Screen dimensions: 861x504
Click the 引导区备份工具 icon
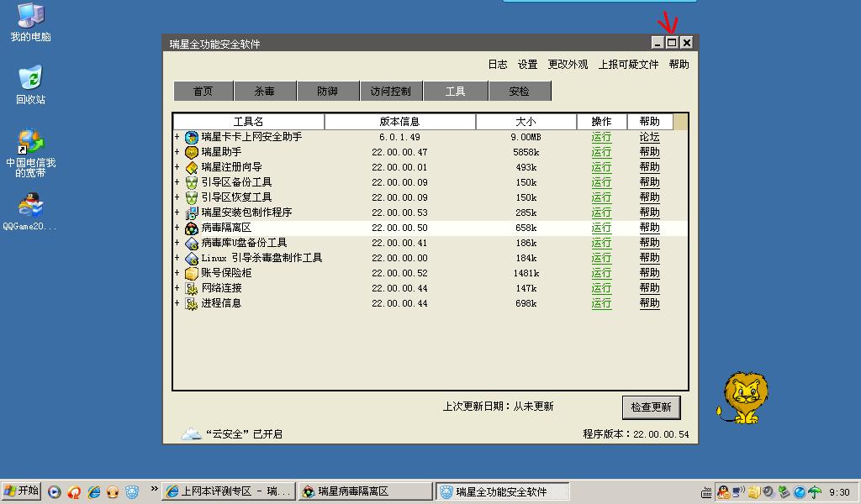[x=191, y=182]
